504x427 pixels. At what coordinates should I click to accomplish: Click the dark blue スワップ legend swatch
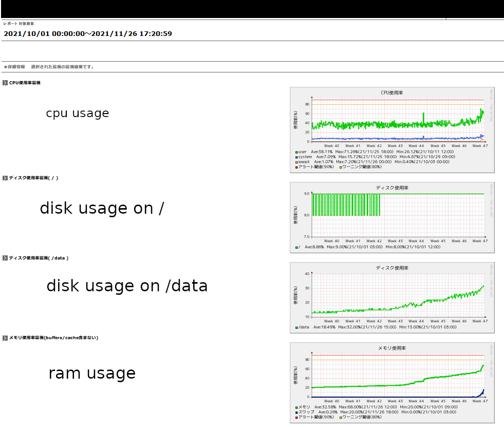tap(296, 413)
